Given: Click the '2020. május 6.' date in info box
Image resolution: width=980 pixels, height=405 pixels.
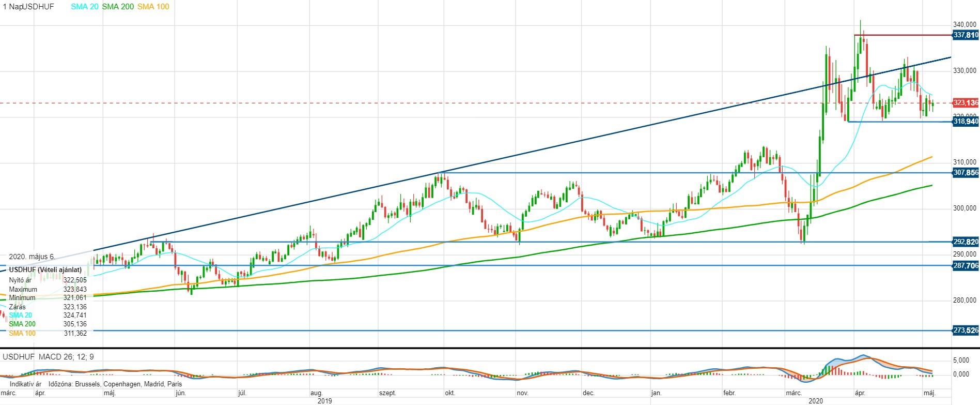Looking at the screenshot, I should (x=32, y=257).
